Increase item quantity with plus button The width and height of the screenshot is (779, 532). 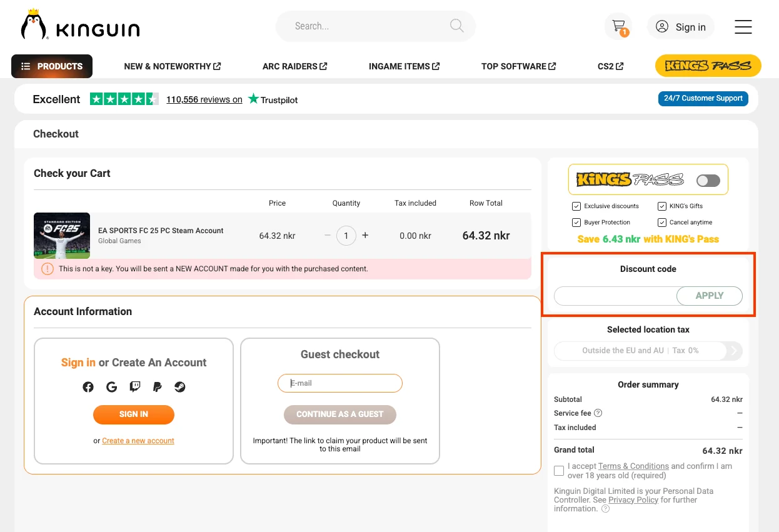(x=365, y=236)
